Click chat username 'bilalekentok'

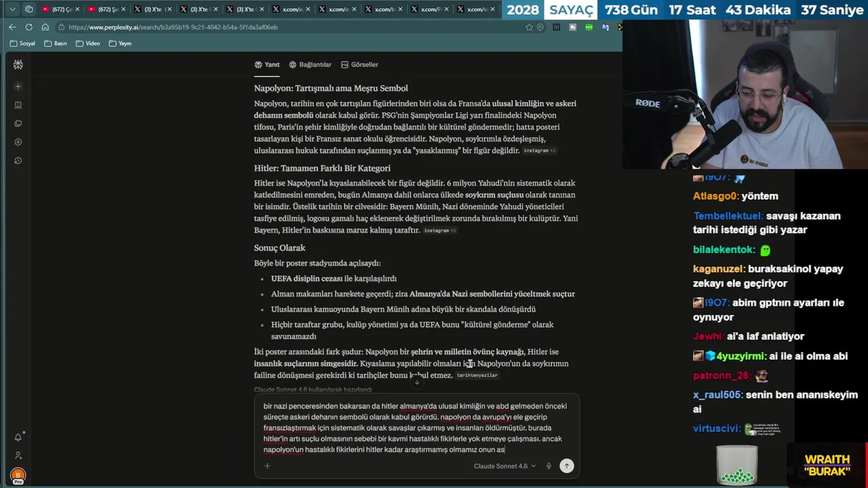[724, 249]
